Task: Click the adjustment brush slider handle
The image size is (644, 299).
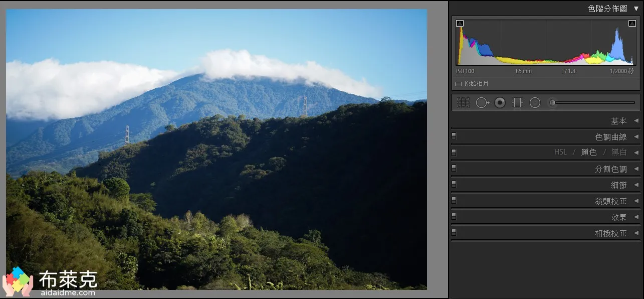Action: coord(552,103)
